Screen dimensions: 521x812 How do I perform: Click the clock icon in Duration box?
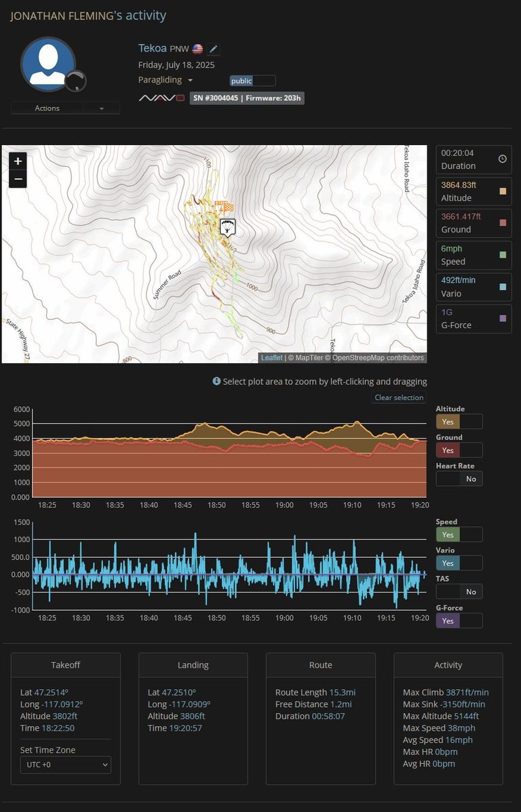coord(502,159)
